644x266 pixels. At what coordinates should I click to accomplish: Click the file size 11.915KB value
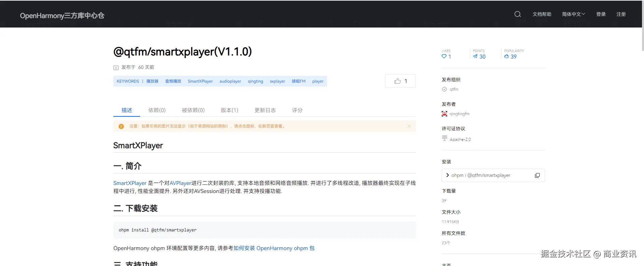pyautogui.click(x=450, y=222)
